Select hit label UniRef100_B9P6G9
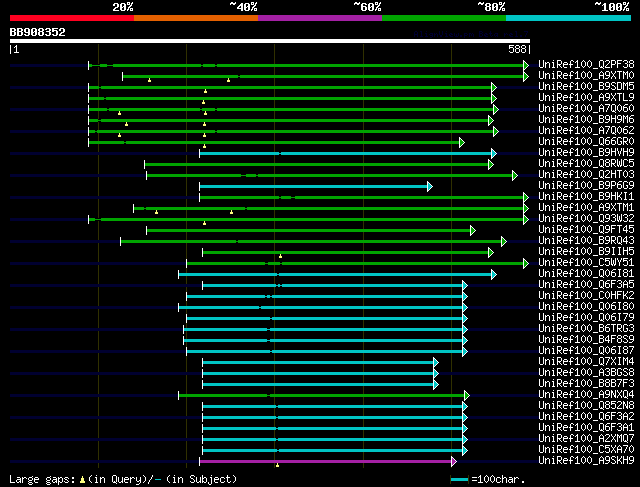Screen dimensions: 640x487 point(586,185)
